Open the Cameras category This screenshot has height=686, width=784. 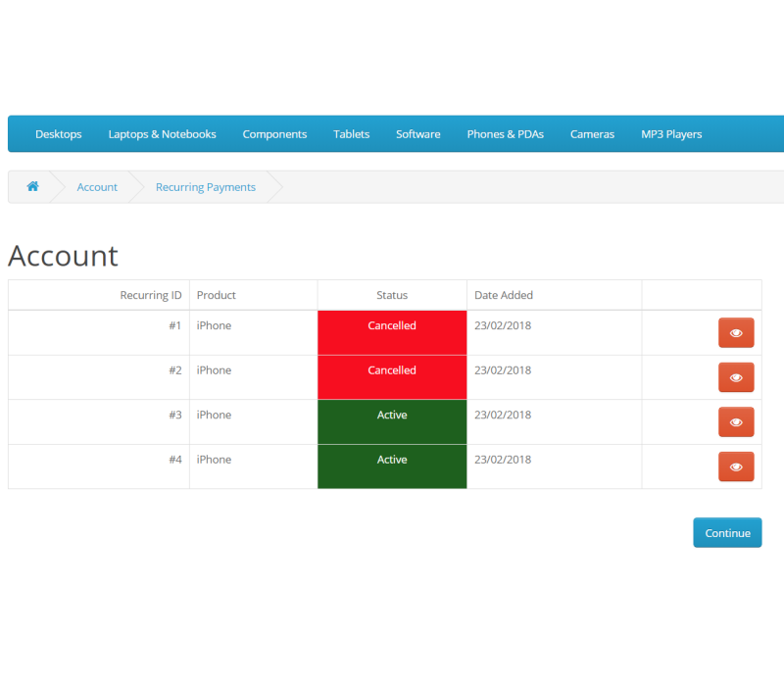[x=592, y=134]
